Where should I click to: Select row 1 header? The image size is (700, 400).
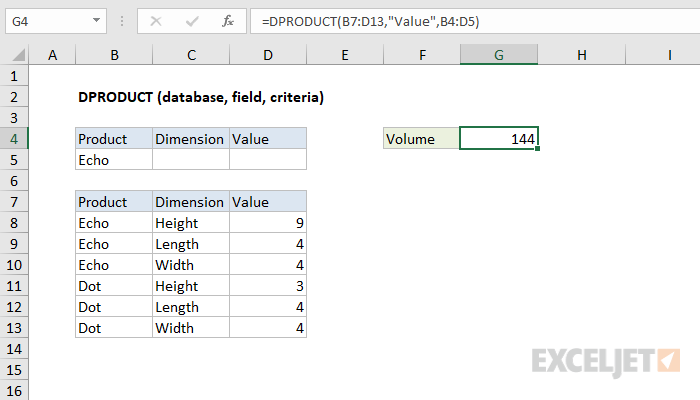pyautogui.click(x=14, y=76)
